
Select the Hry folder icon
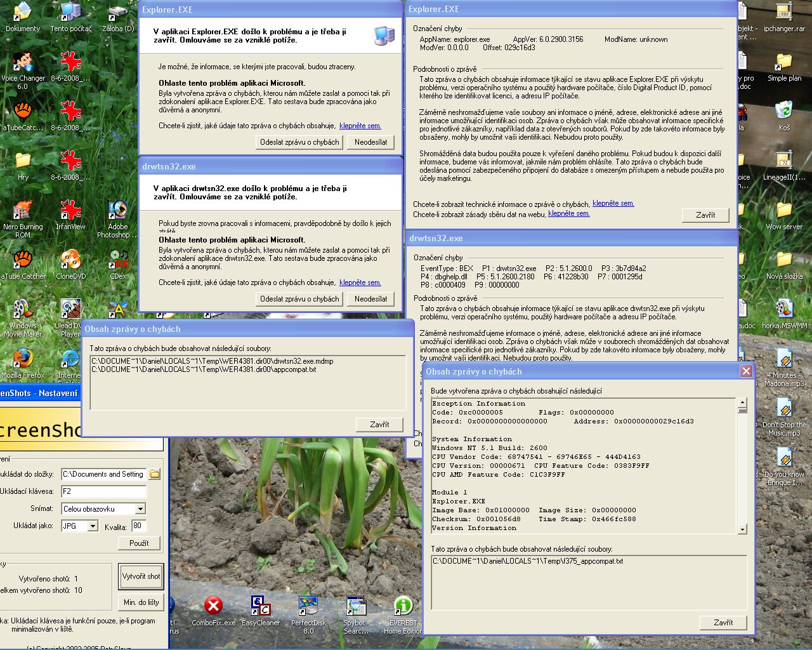23,166
